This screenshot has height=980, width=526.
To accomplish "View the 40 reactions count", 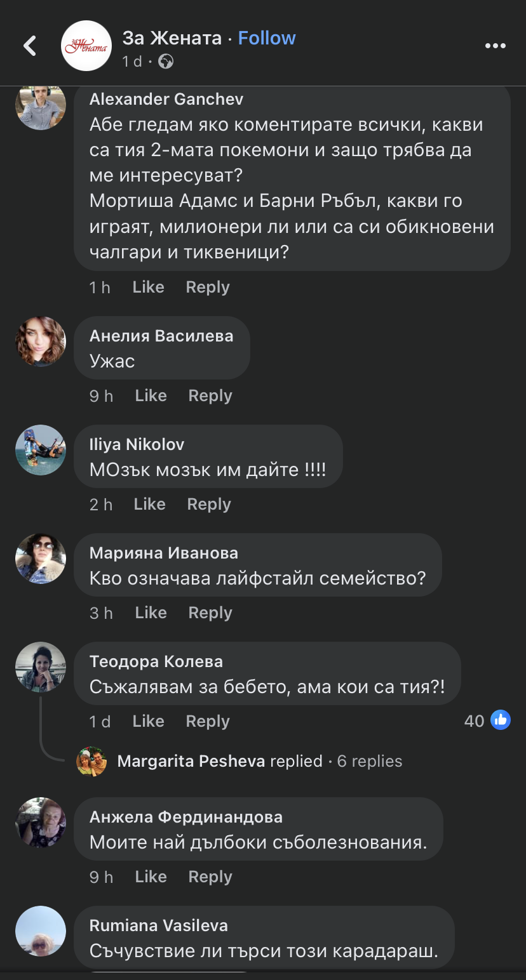I will pyautogui.click(x=474, y=720).
